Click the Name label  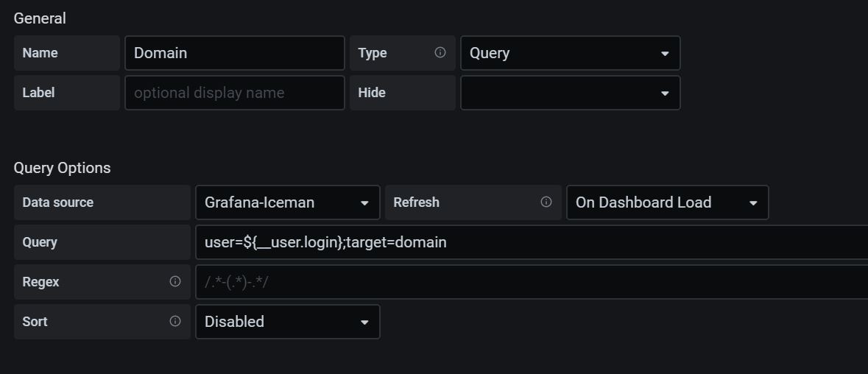pyautogui.click(x=40, y=53)
